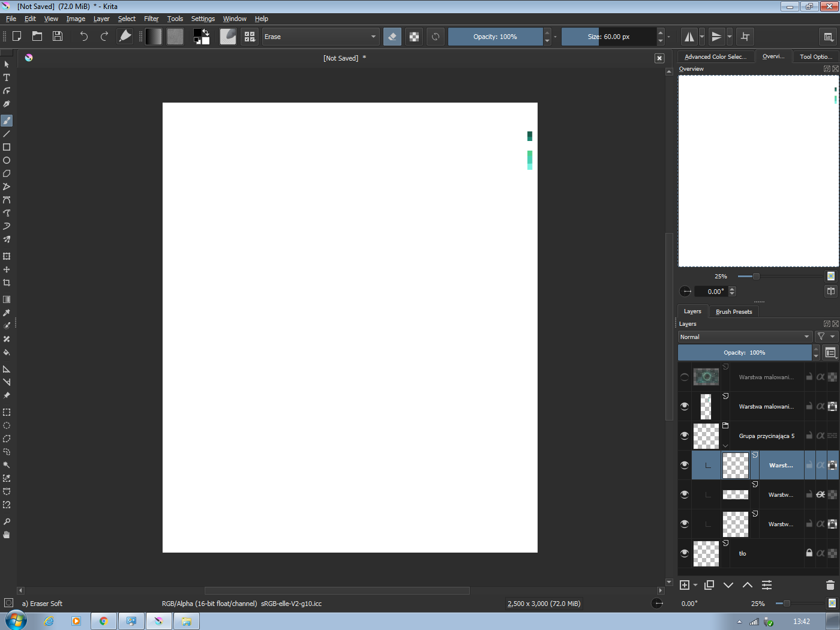This screenshot has height=630, width=840.
Task: Toggle eraser mode in toolbar
Action: (392, 37)
